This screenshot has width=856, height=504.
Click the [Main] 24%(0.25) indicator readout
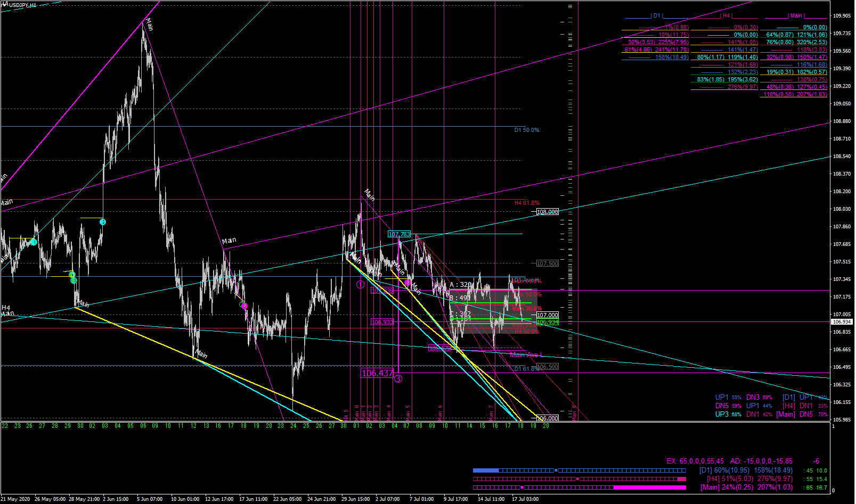click(747, 488)
